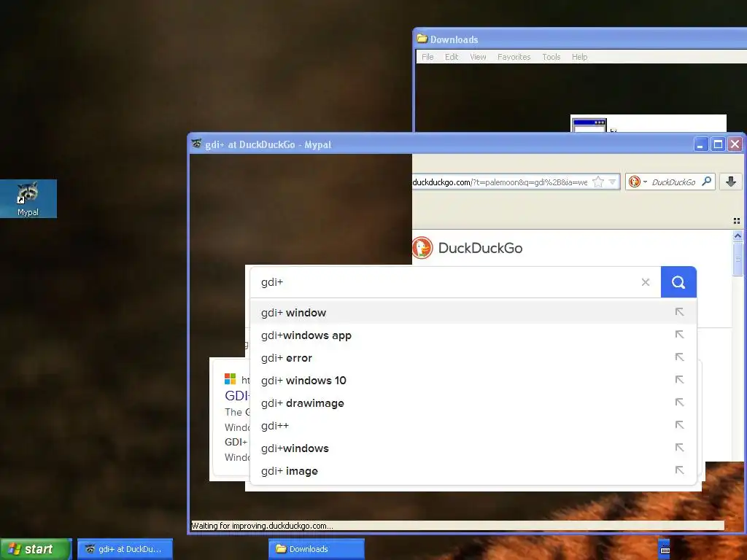Click the page scrollbar up arrow

[738, 236]
